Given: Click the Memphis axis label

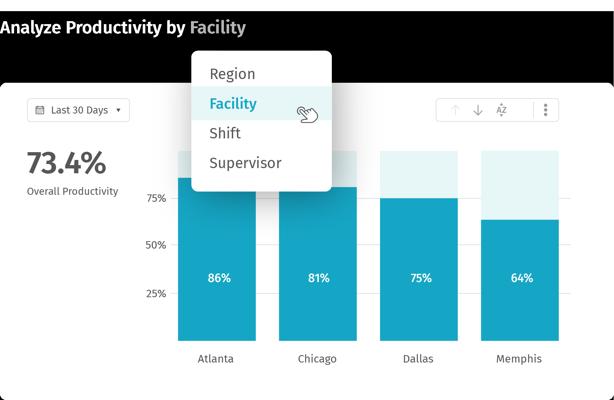Looking at the screenshot, I should 519,359.
